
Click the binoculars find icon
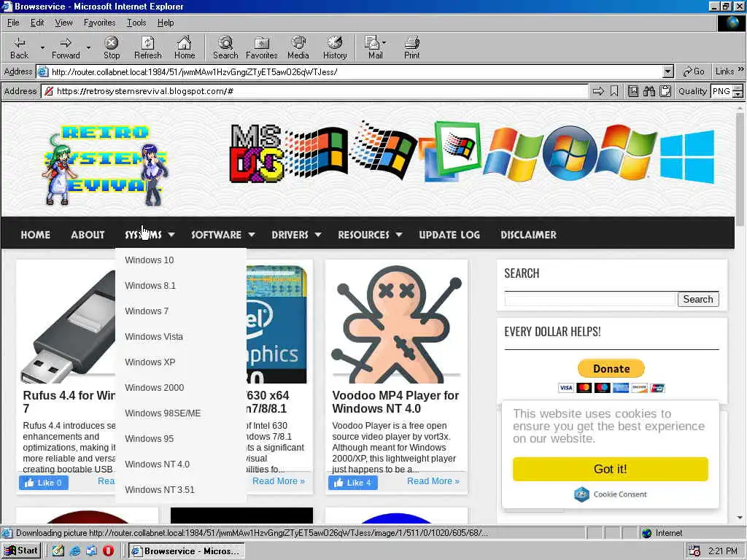[x=649, y=91]
